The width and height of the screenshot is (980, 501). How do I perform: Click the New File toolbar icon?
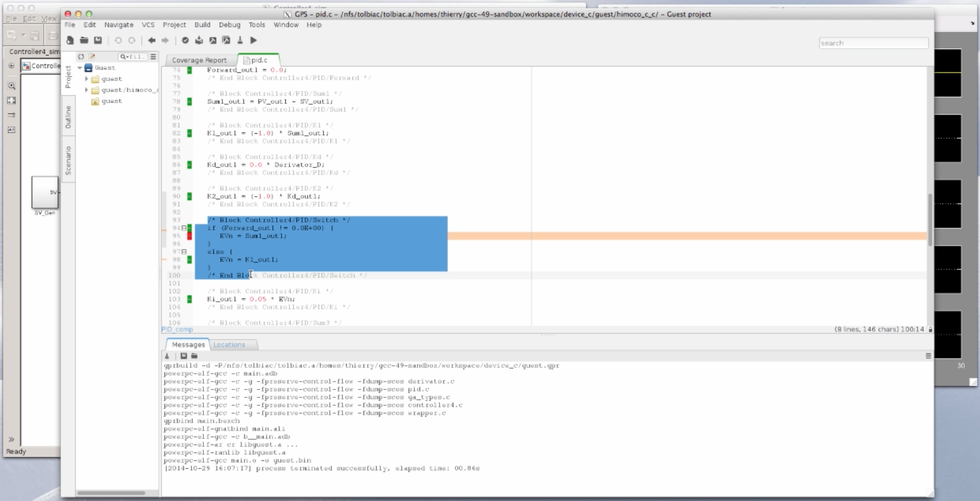70,40
